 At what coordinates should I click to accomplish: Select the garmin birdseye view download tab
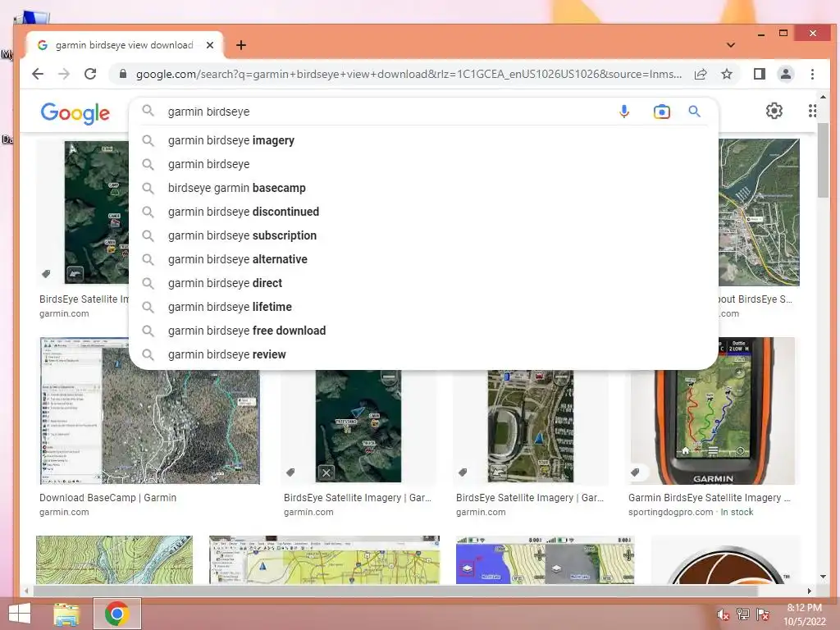pyautogui.click(x=125, y=45)
